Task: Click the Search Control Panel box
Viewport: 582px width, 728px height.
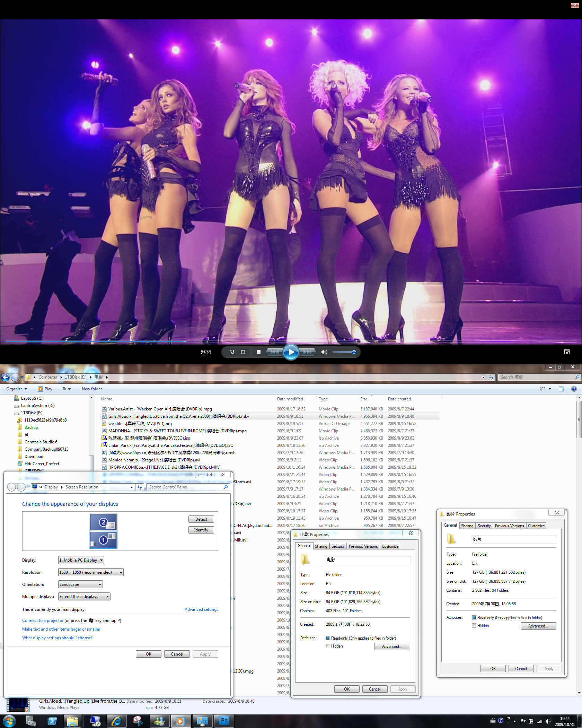Action: point(188,487)
